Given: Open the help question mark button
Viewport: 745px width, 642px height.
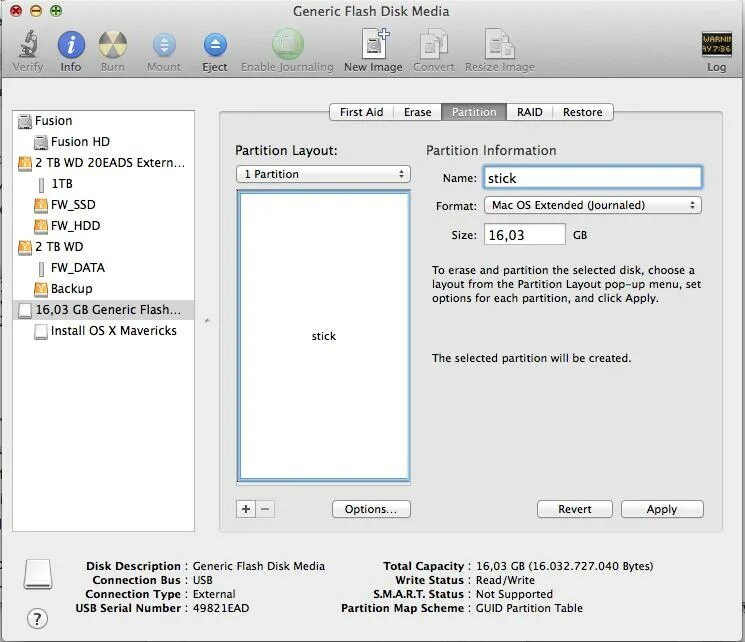Looking at the screenshot, I should 38,618.
